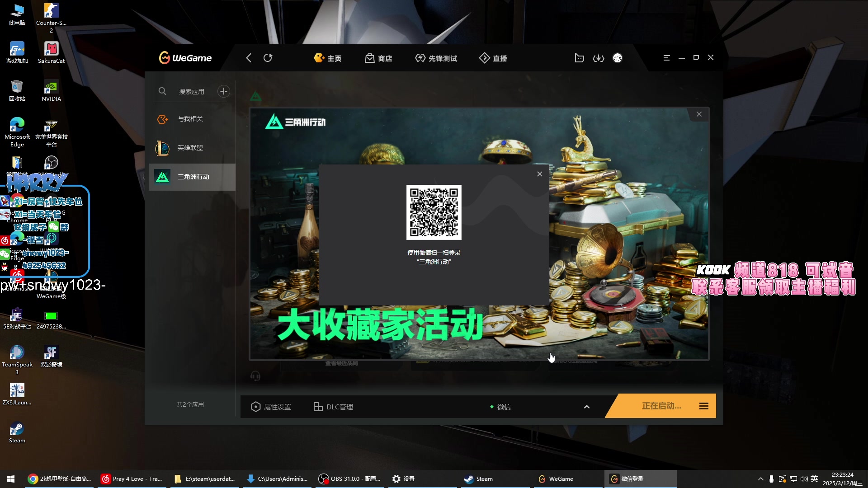Switch to Chrome taskbar window
This screenshot has width=868, height=488.
tap(60, 479)
